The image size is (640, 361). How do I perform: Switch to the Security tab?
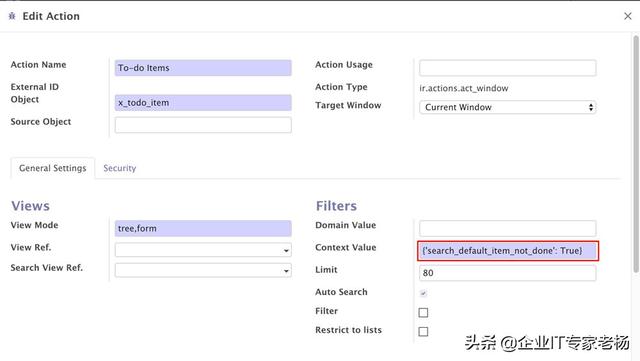pos(120,168)
